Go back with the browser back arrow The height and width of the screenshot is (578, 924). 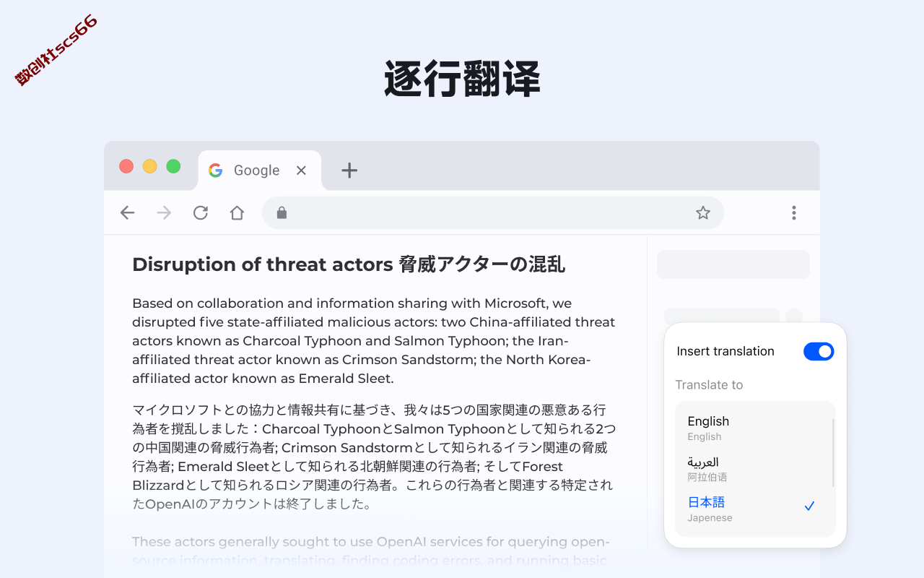pos(128,212)
